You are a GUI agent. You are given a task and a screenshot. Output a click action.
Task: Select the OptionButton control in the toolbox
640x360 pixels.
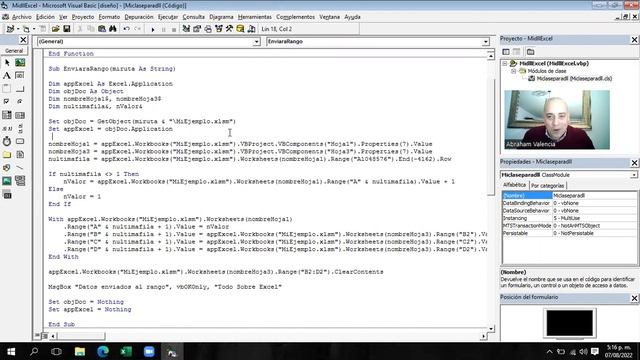[20, 102]
